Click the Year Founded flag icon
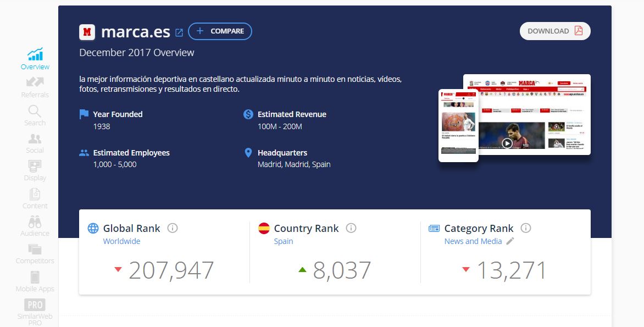The height and width of the screenshot is (327, 644). click(84, 114)
